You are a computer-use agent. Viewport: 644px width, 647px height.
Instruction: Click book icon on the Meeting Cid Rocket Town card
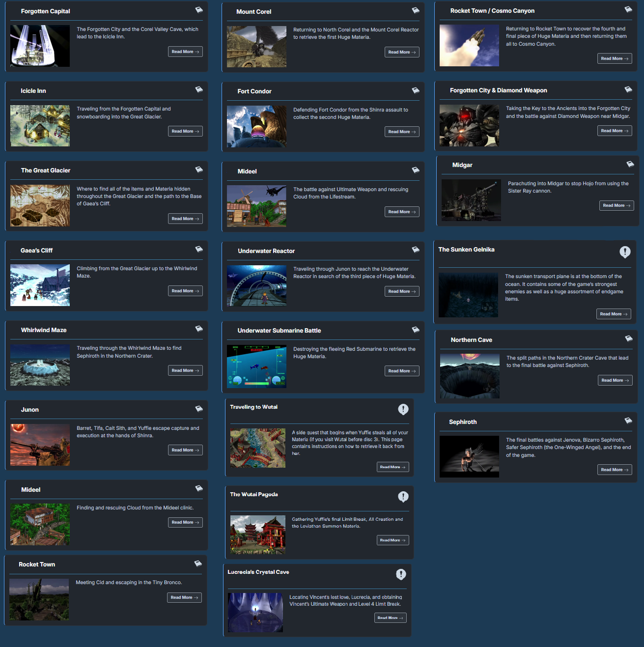pos(198,563)
